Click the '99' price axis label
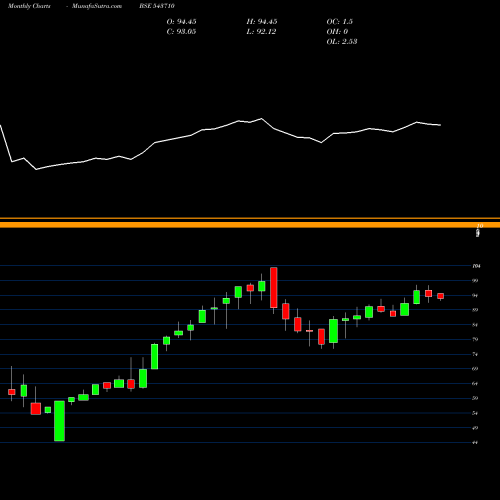 pyautogui.click(x=475, y=281)
